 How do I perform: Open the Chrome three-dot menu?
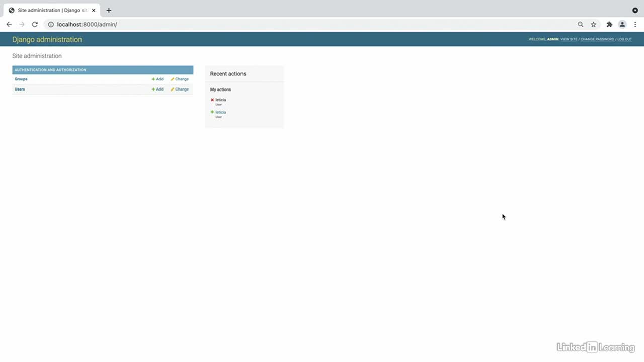pyautogui.click(x=635, y=24)
